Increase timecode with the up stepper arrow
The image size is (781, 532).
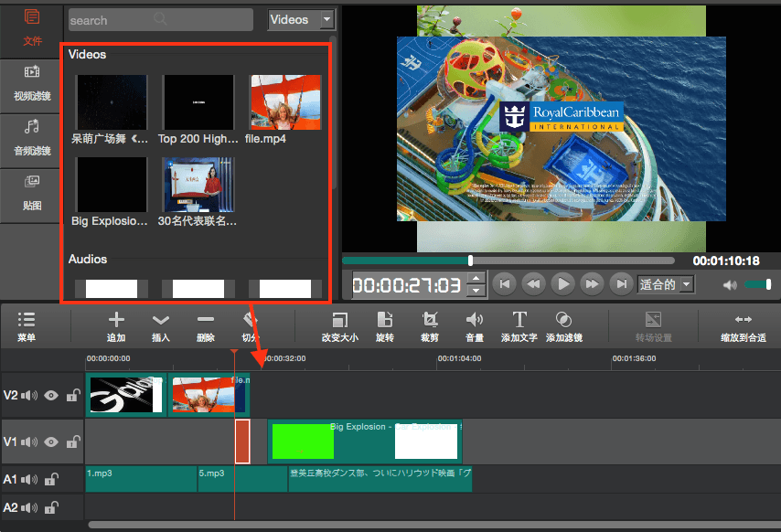click(x=476, y=278)
